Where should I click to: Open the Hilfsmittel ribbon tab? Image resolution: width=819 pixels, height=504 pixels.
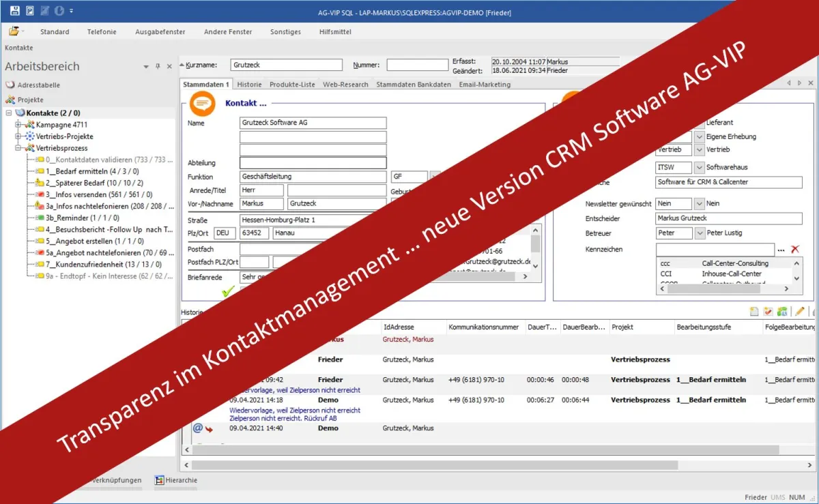(335, 32)
